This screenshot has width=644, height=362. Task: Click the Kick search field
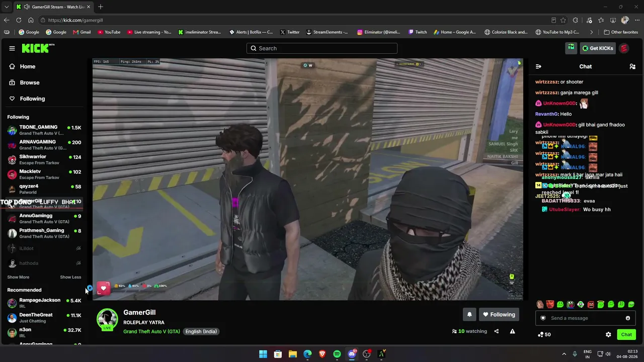(322, 48)
